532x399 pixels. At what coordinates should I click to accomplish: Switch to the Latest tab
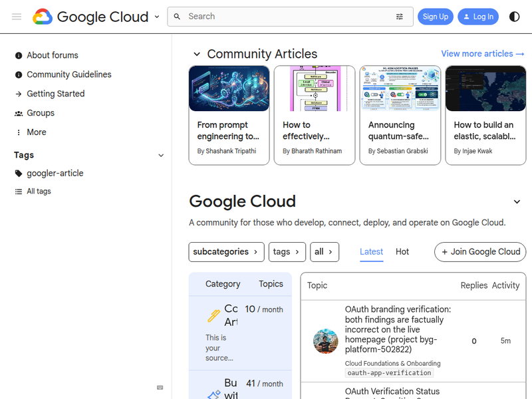[371, 252]
